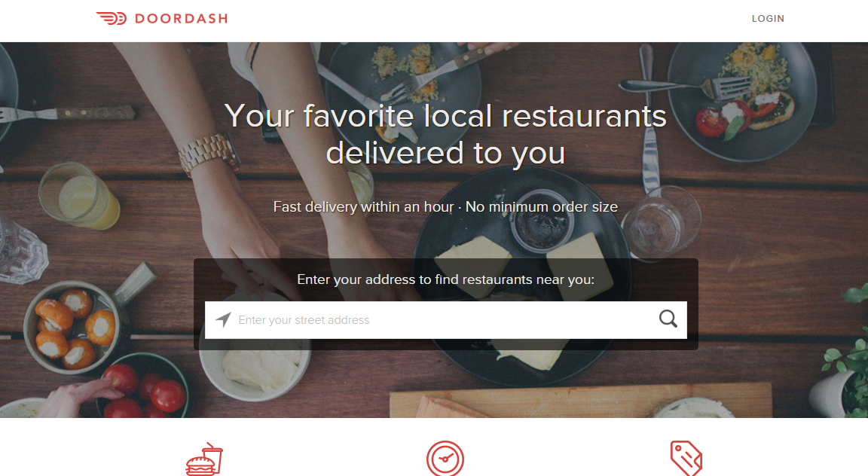Click the 'No minimum order size' text
Screen dimensions: 868x476
pos(542,207)
